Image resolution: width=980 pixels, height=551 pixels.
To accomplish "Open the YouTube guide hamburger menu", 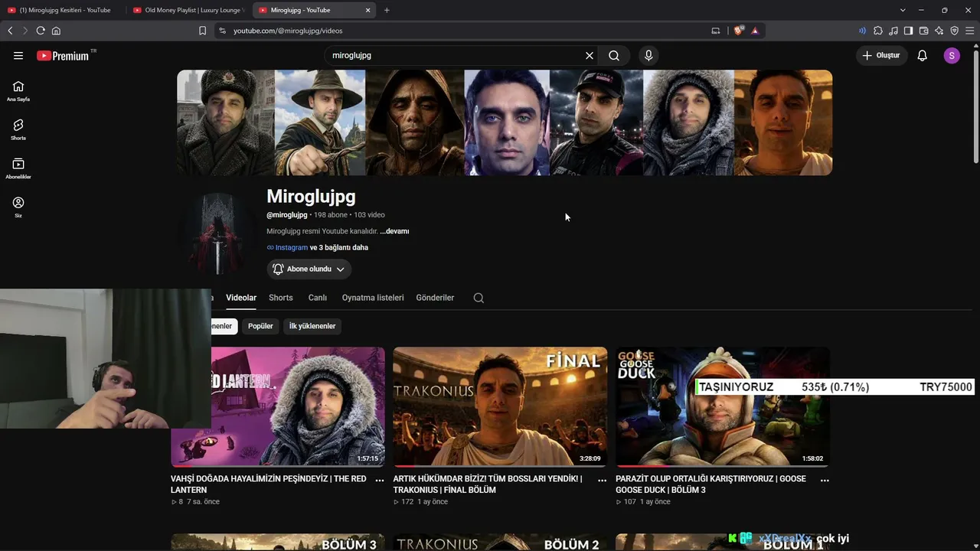I will point(18,56).
